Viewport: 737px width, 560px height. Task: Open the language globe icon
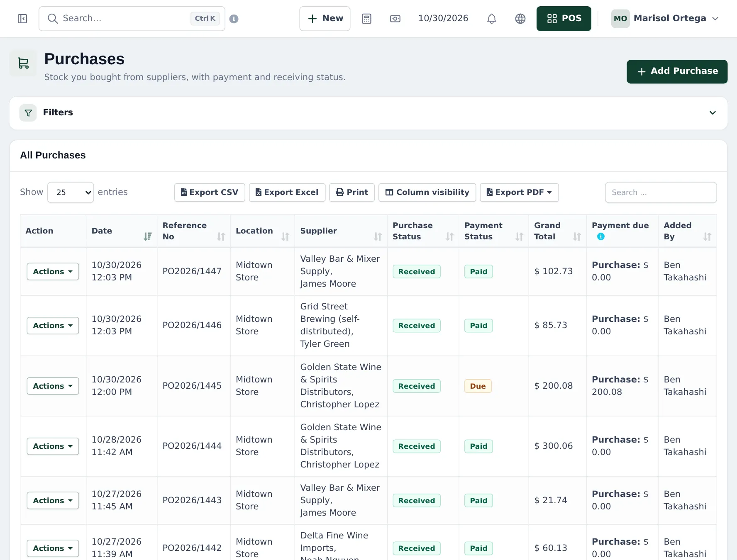[x=520, y=19]
